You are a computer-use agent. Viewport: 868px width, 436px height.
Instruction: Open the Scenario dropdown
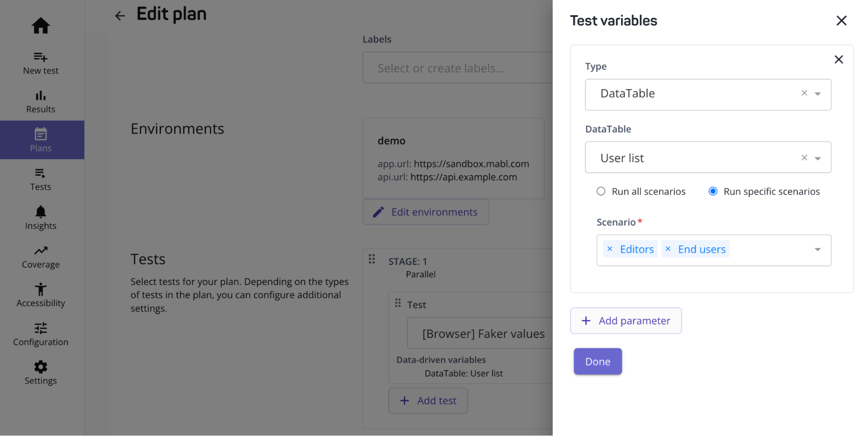tap(818, 250)
